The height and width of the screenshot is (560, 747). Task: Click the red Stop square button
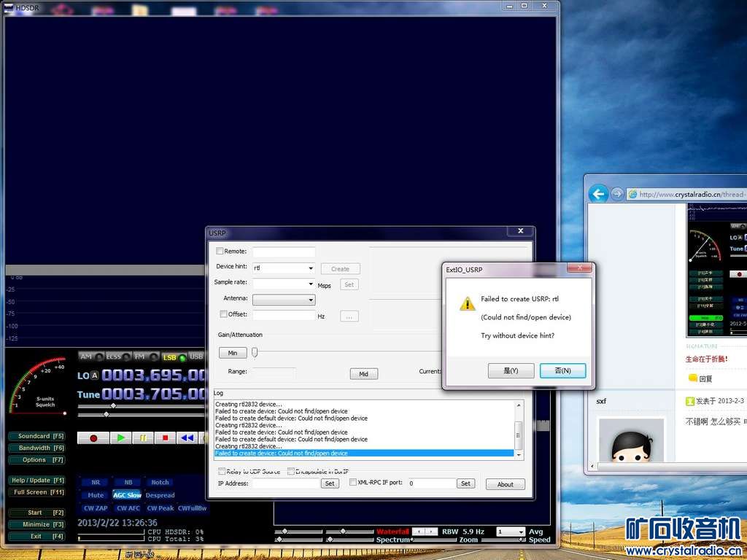tap(166, 438)
